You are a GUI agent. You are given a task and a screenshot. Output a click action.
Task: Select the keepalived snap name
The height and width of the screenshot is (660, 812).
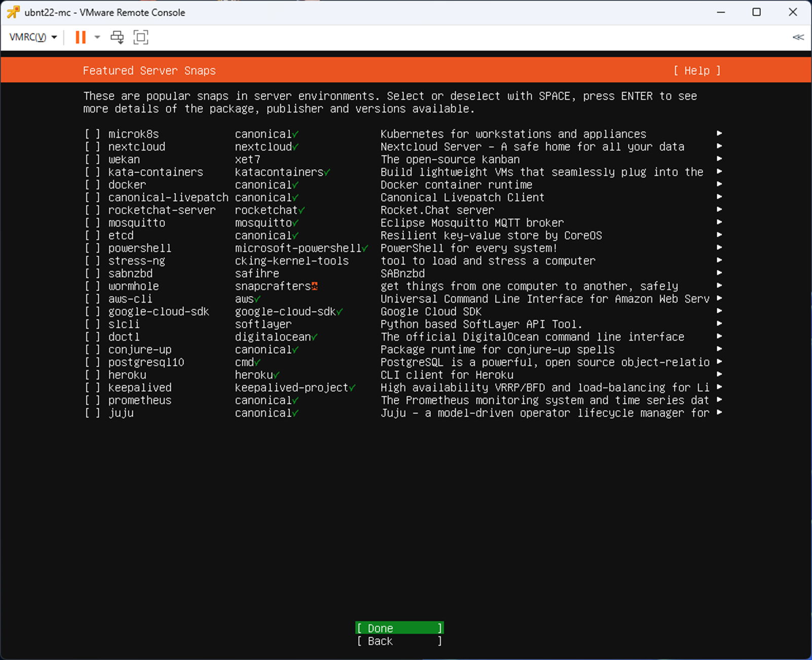coord(140,387)
